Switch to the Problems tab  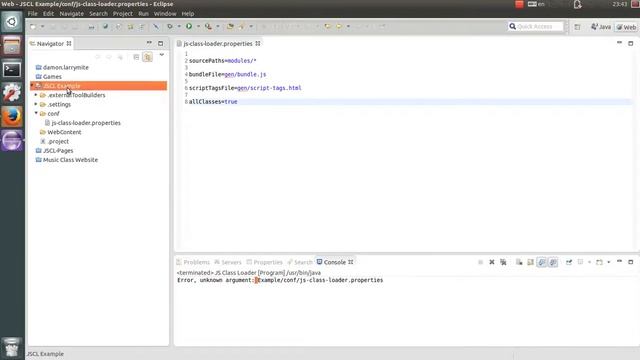(193, 262)
